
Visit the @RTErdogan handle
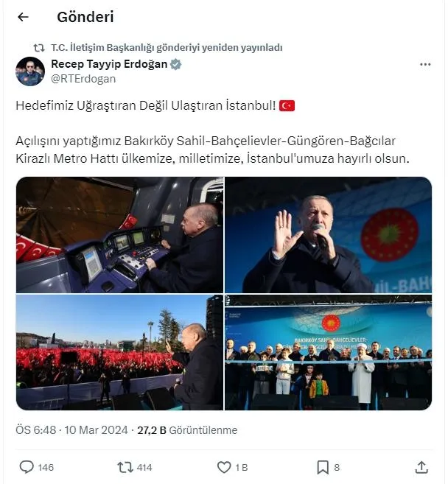tap(83, 79)
